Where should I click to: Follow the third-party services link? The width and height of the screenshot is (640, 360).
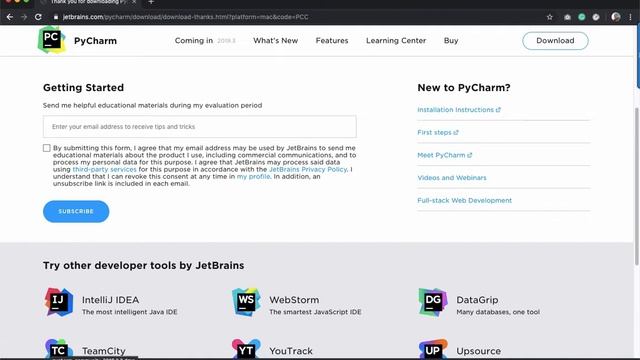(104, 169)
